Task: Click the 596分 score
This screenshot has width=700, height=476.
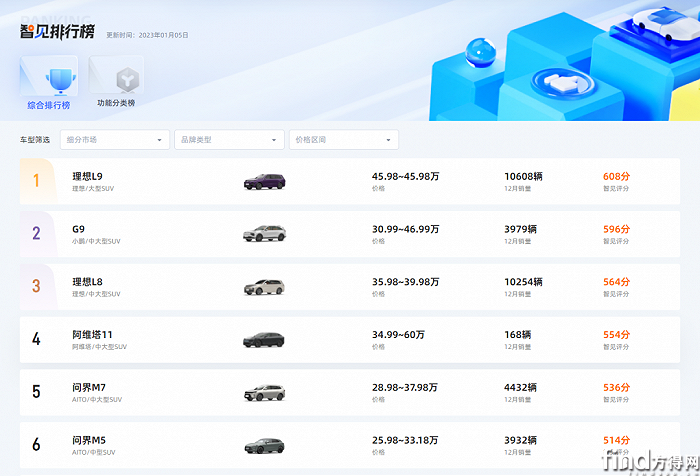Action: [617, 229]
